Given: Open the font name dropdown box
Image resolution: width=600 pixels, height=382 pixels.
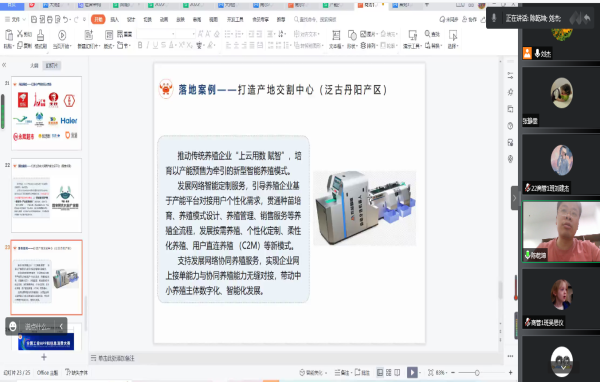Looking at the screenshot, I should pyautogui.click(x=156, y=34).
